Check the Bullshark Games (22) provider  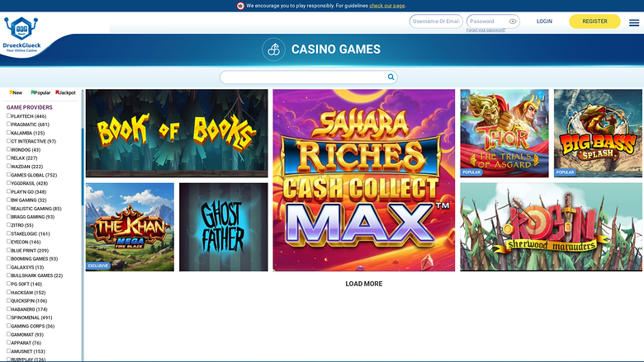click(8, 275)
